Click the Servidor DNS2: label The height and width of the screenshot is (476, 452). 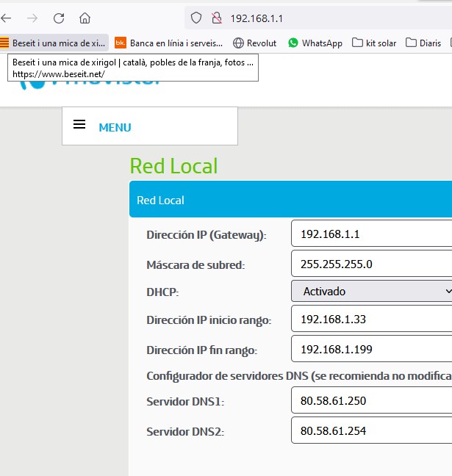coord(185,431)
